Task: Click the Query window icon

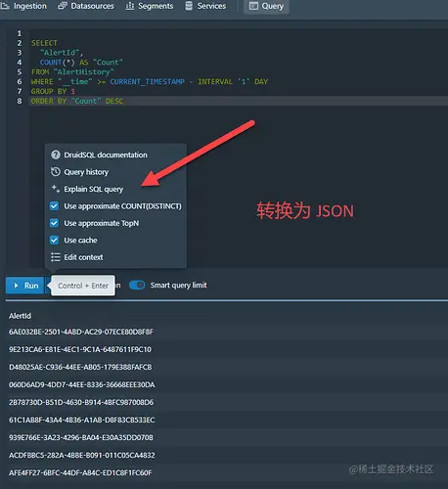Action: 253,6
